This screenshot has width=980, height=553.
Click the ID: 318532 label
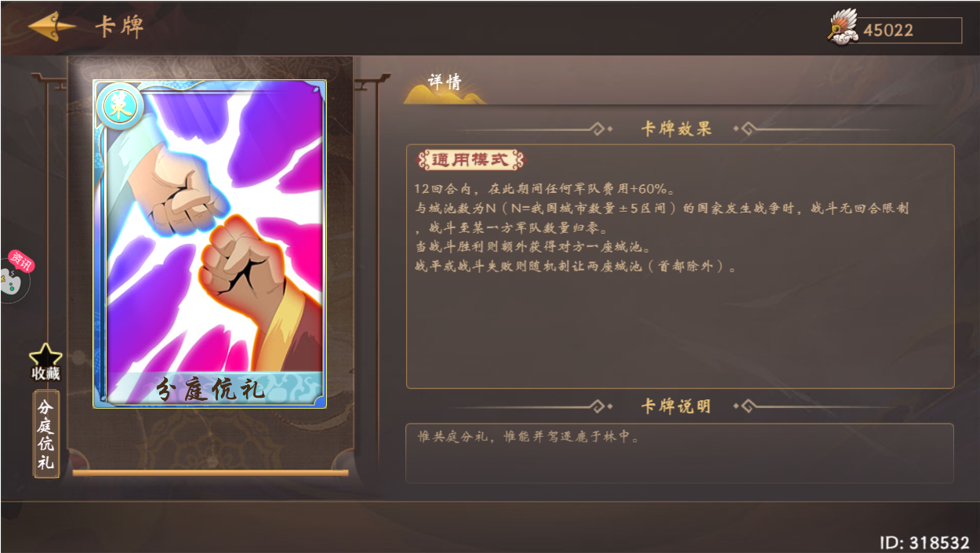pyautogui.click(x=924, y=543)
